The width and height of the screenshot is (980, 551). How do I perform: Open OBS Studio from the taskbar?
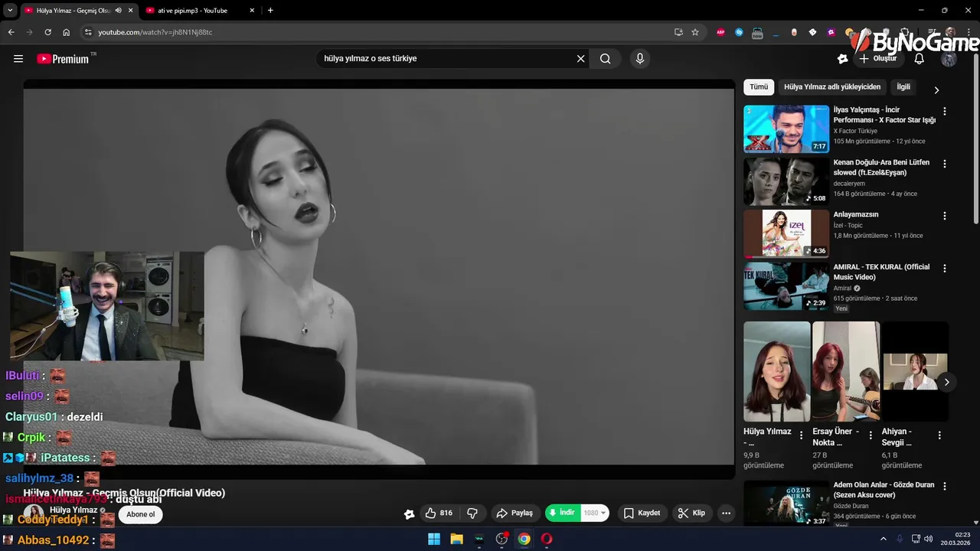(x=501, y=539)
